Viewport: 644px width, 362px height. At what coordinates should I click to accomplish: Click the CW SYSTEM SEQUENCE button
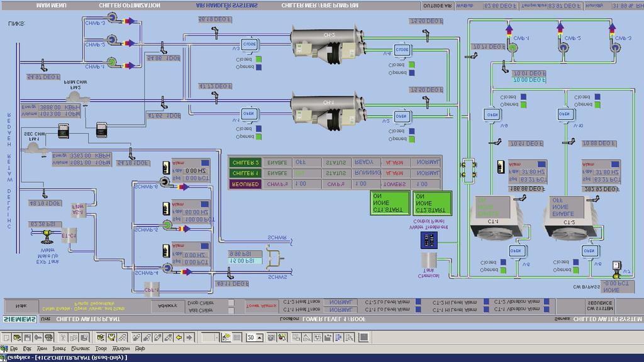599,306
